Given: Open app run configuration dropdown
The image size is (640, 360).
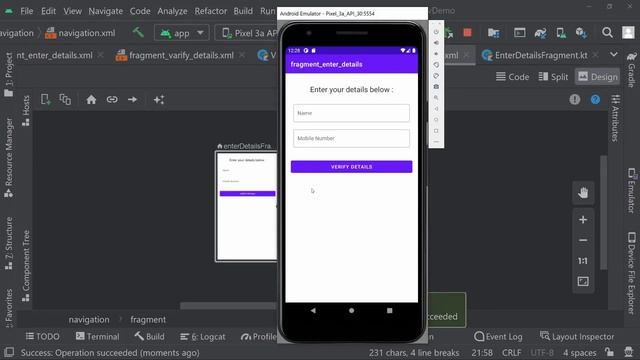Looking at the screenshot, I should coord(182,33).
